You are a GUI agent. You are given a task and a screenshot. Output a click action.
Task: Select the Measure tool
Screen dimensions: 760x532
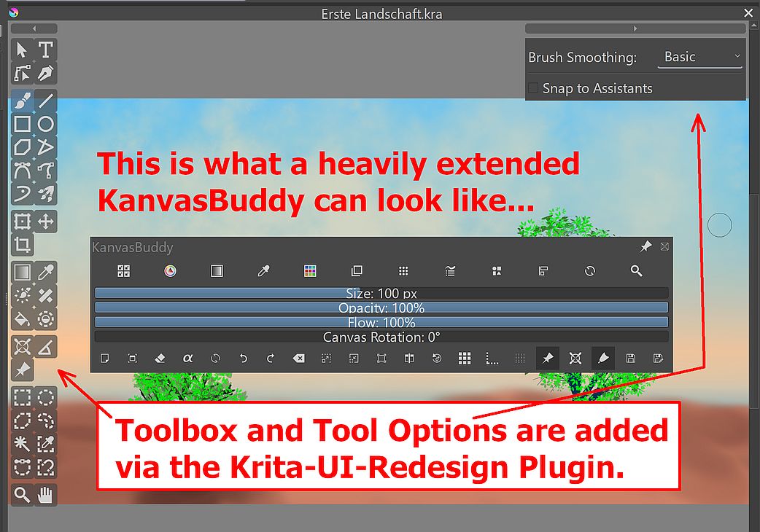tap(45, 347)
